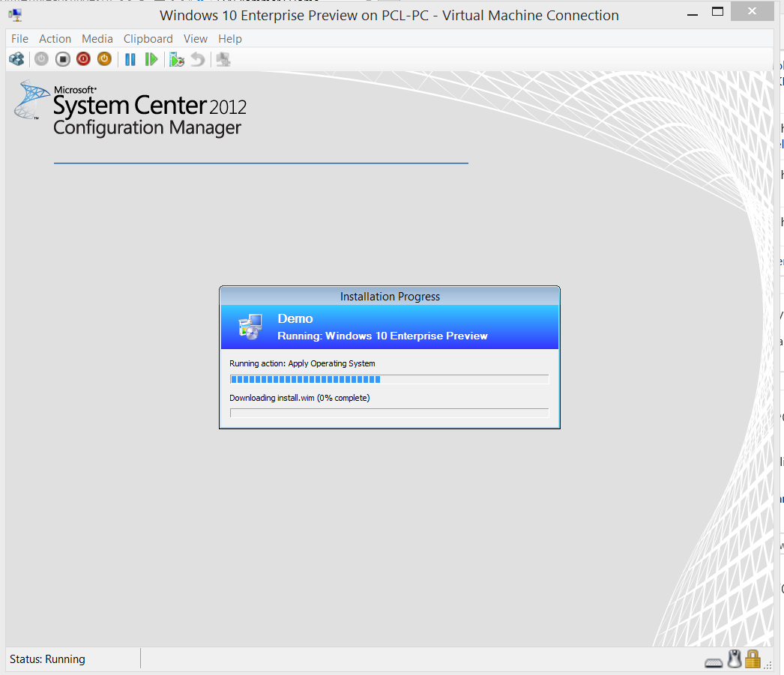Create a checkpoint with the toolbar icon
Screen dimensions: 784x675
(x=177, y=59)
